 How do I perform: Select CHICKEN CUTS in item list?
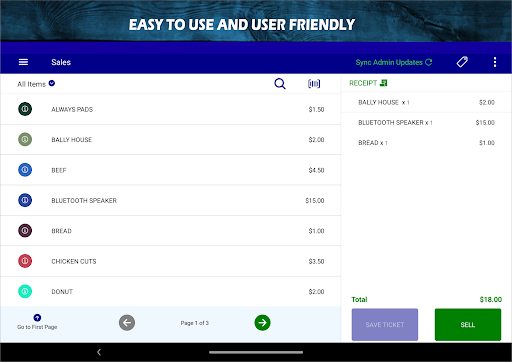pyautogui.click(x=170, y=261)
